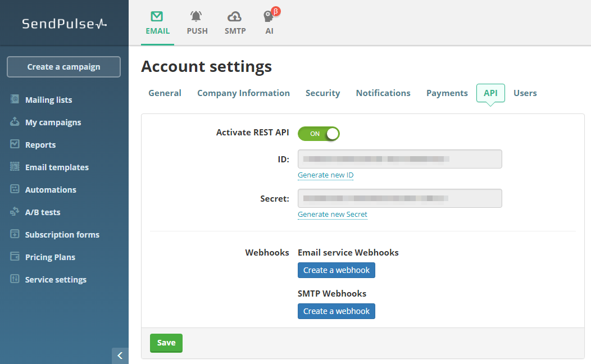Collapse the sidebar with the left chevron
591x364 pixels.
pyautogui.click(x=120, y=356)
